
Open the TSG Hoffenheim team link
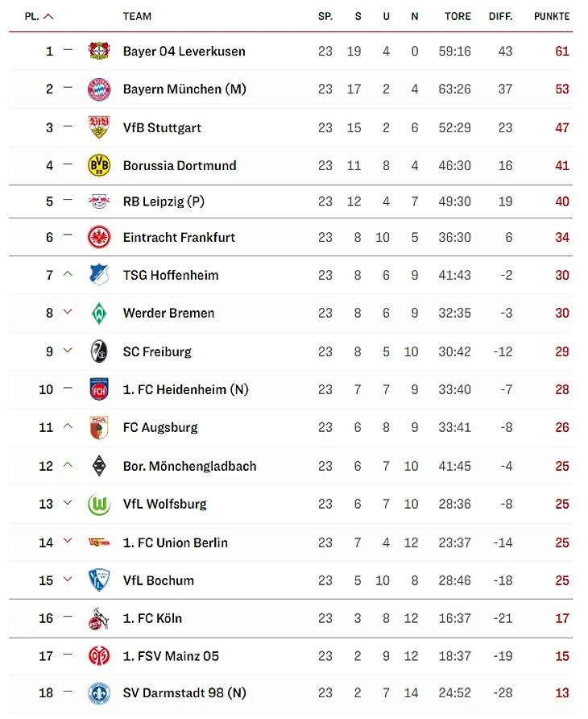click(x=171, y=275)
